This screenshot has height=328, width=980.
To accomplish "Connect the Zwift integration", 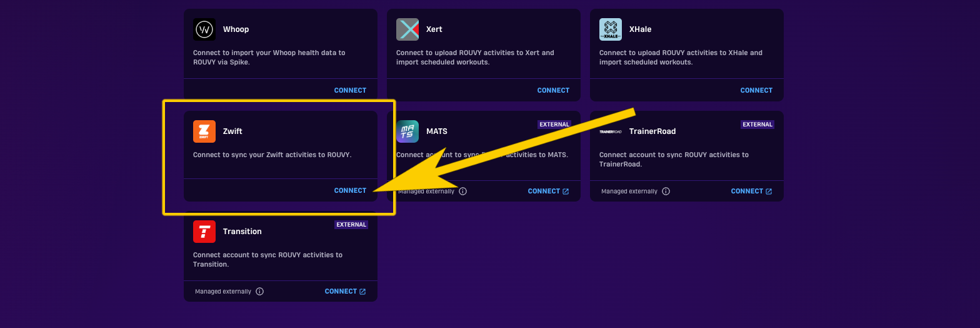I will click(350, 190).
